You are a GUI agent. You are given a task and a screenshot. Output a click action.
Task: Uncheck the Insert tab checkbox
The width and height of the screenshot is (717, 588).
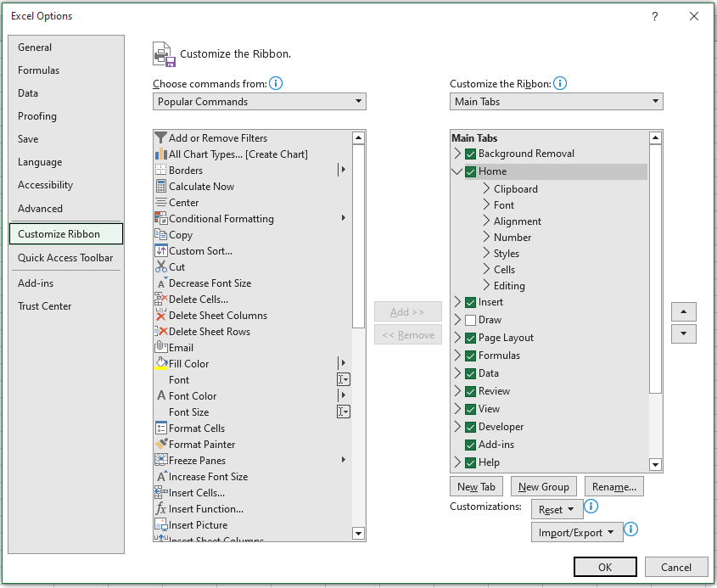(470, 303)
